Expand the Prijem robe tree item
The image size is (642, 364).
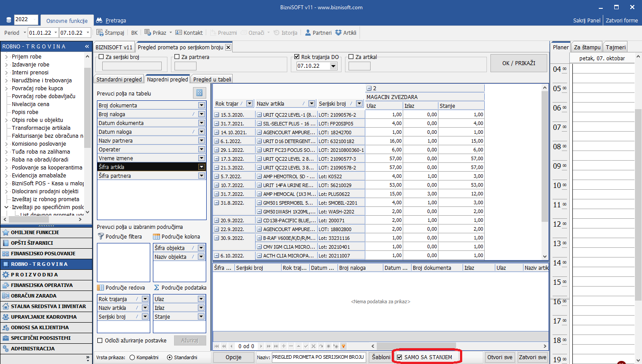click(x=6, y=57)
